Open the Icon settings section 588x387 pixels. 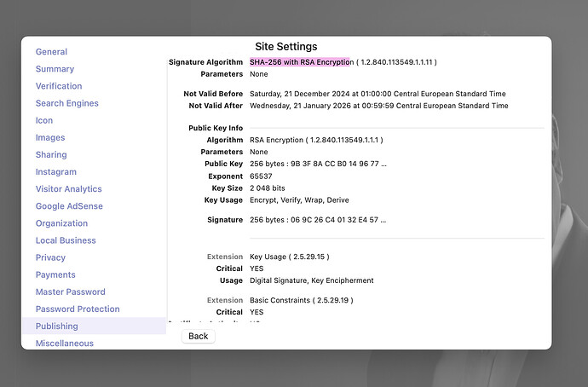pos(43,120)
